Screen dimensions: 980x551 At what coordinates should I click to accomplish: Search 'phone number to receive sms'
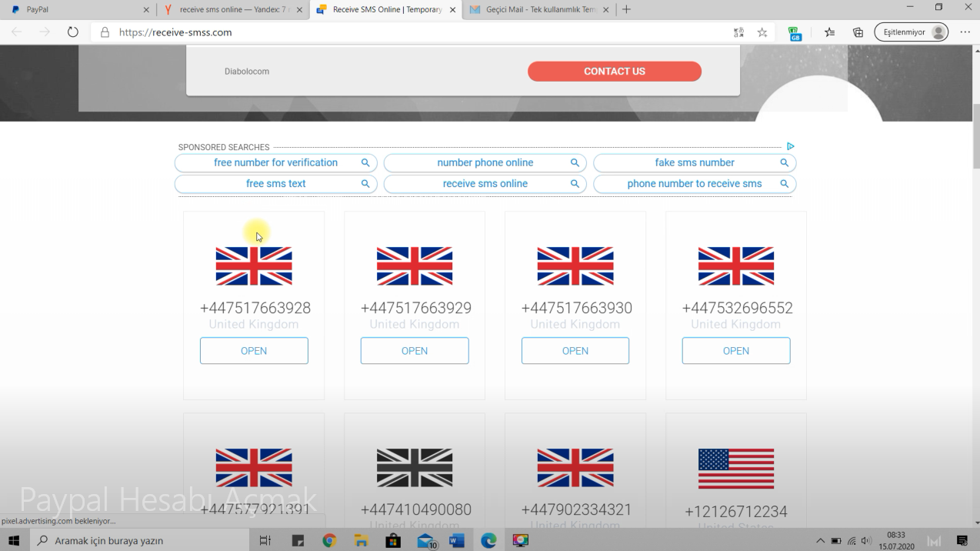(695, 184)
